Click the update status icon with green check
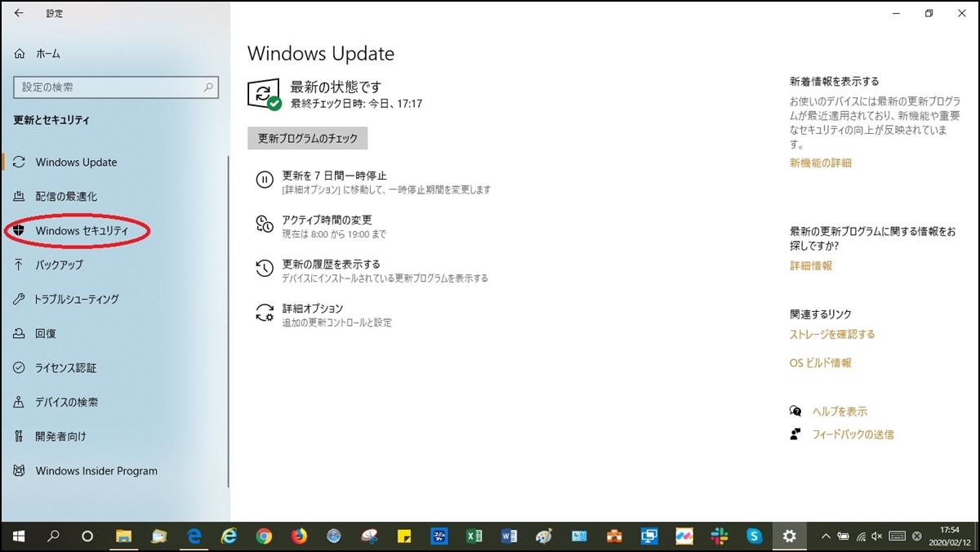Image resolution: width=980 pixels, height=552 pixels. click(265, 95)
